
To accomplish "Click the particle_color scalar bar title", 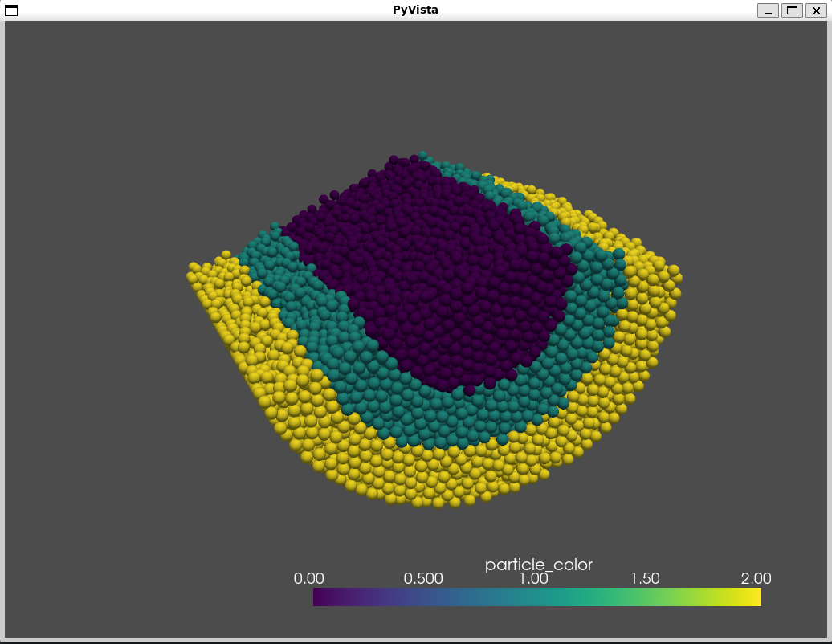I will tap(539, 565).
